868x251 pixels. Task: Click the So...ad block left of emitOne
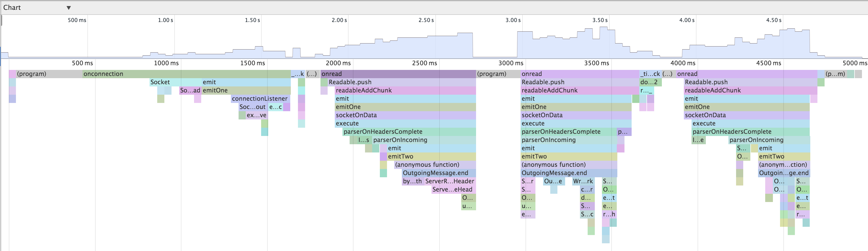(190, 91)
